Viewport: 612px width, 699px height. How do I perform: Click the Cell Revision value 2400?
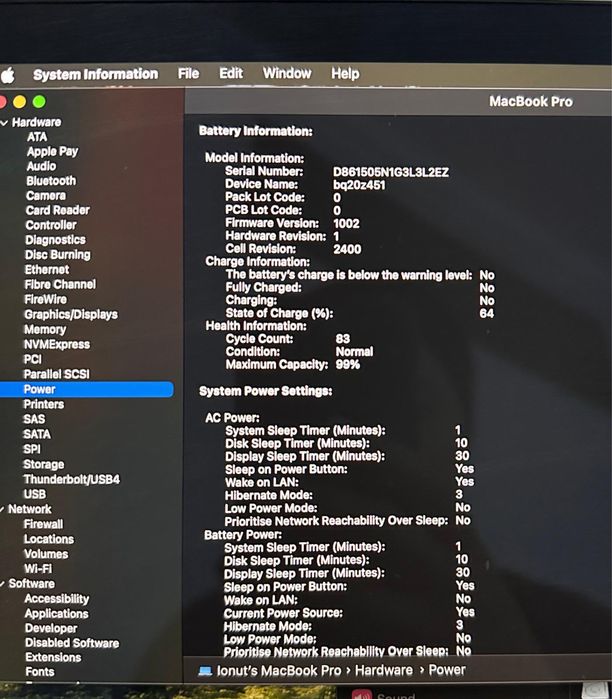click(x=347, y=249)
